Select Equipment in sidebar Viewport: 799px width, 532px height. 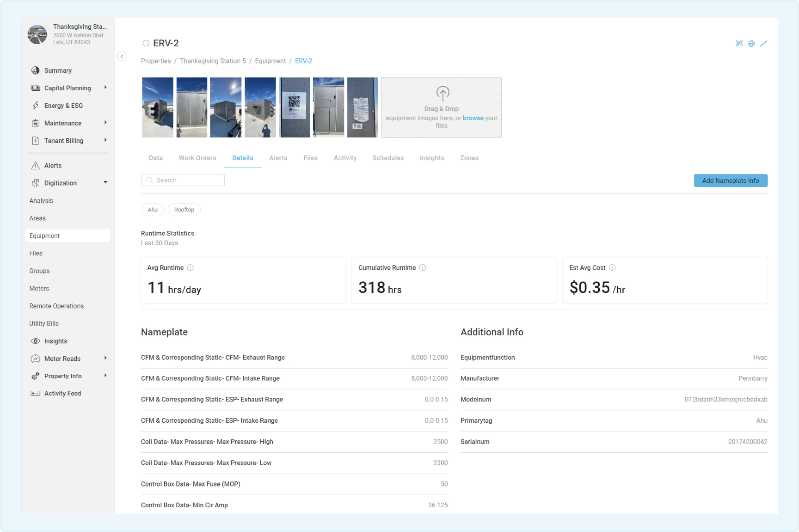point(67,236)
